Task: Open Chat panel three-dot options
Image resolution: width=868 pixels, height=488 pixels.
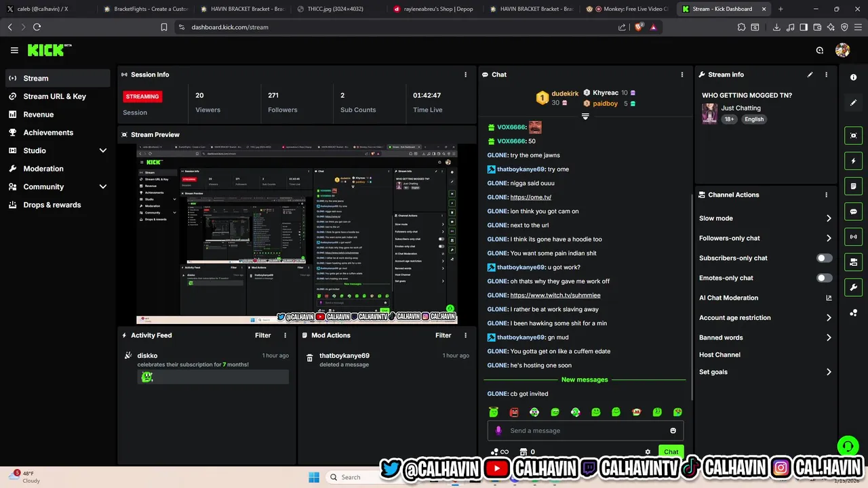Action: pos(682,75)
